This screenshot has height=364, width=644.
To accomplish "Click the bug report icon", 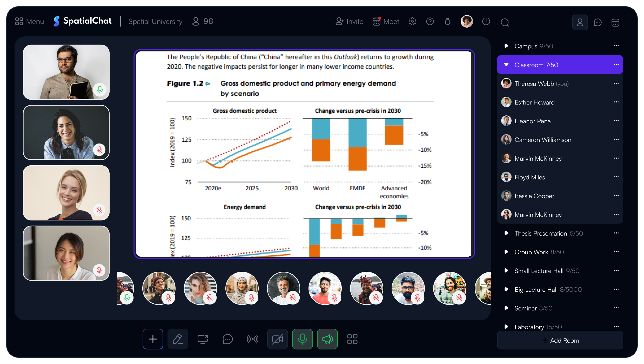I will (447, 22).
